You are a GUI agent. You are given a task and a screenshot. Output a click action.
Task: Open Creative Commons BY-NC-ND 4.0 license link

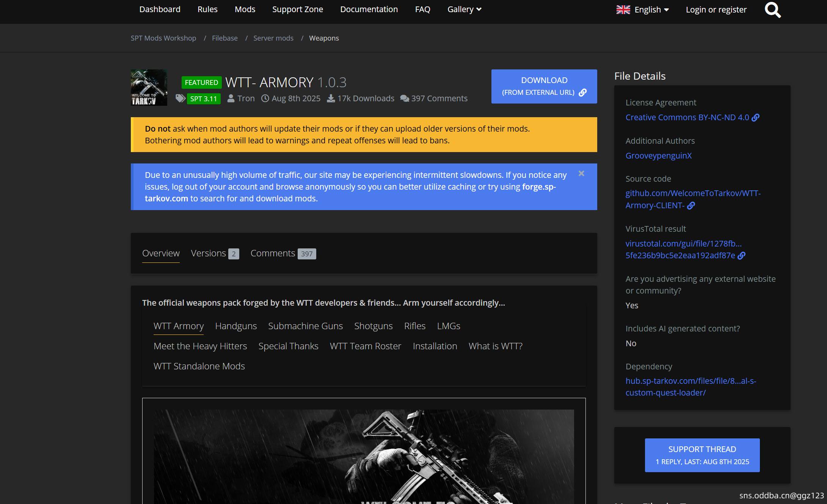click(687, 118)
